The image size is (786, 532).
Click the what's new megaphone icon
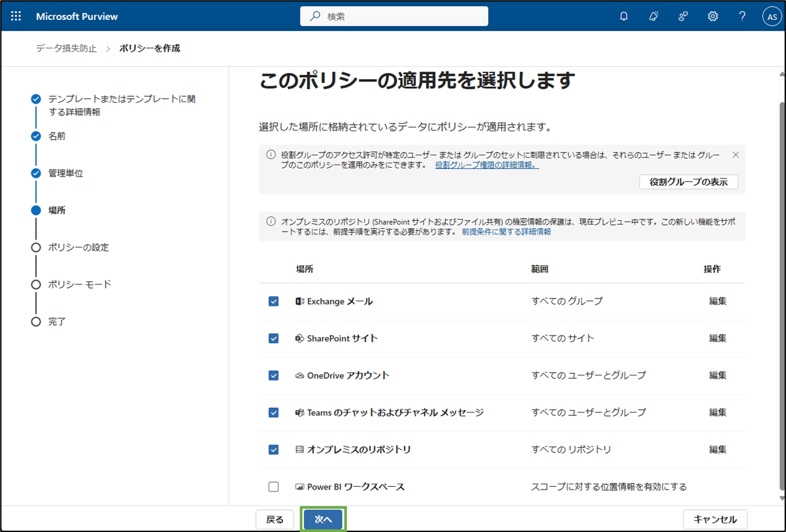point(653,16)
